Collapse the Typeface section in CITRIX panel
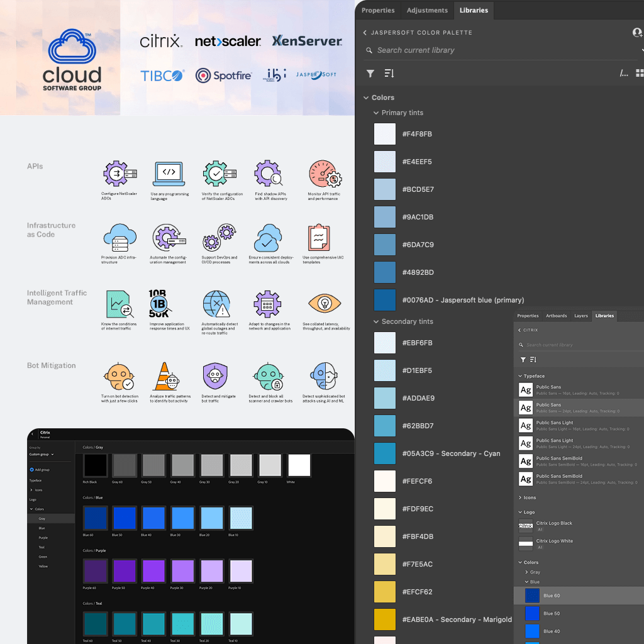Screen dimensions: 644x644 coord(520,376)
